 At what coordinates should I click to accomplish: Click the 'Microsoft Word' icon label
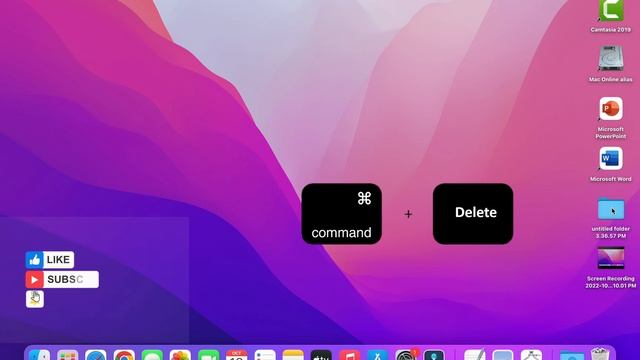point(611,179)
